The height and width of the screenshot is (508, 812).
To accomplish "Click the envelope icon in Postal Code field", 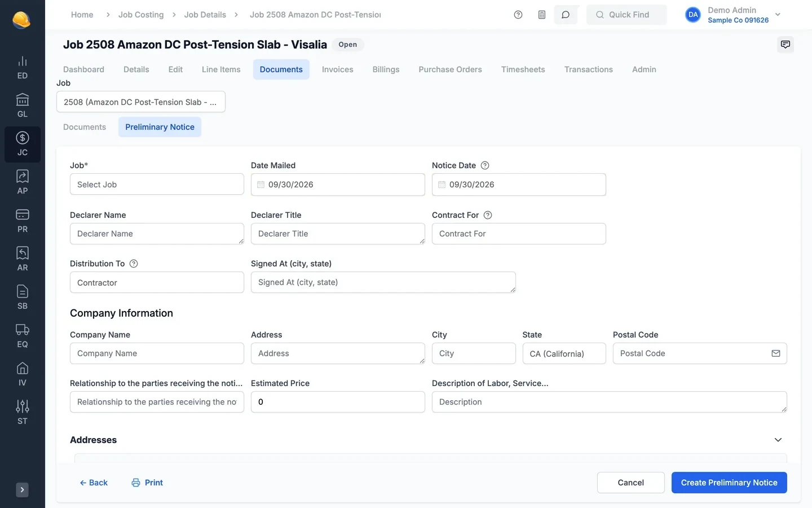I will [776, 353].
